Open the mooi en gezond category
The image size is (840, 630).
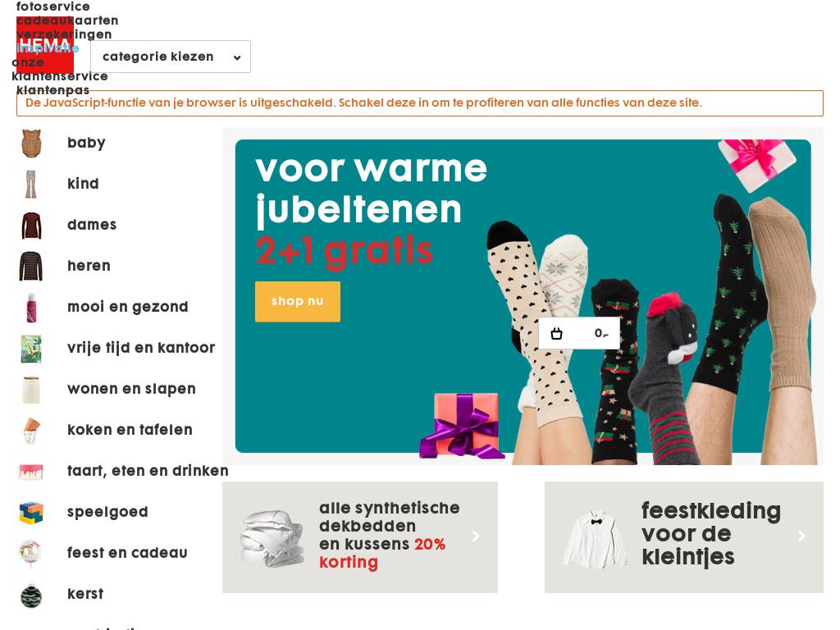click(127, 307)
